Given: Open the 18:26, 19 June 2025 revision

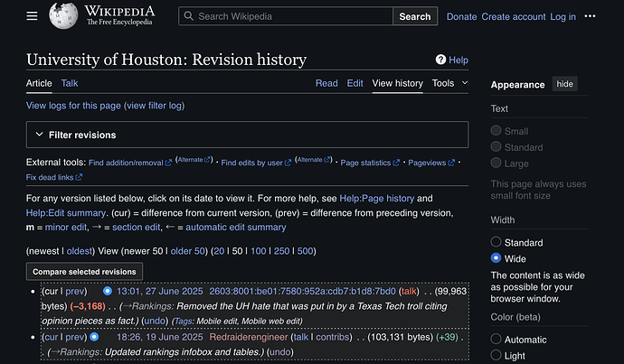Looking at the screenshot, I should (159, 337).
